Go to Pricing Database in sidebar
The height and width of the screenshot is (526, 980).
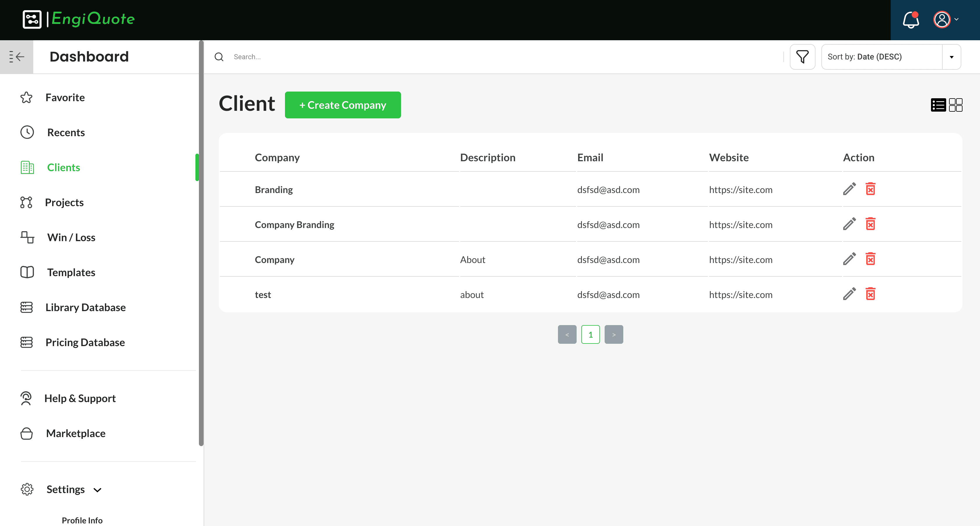[x=85, y=342]
